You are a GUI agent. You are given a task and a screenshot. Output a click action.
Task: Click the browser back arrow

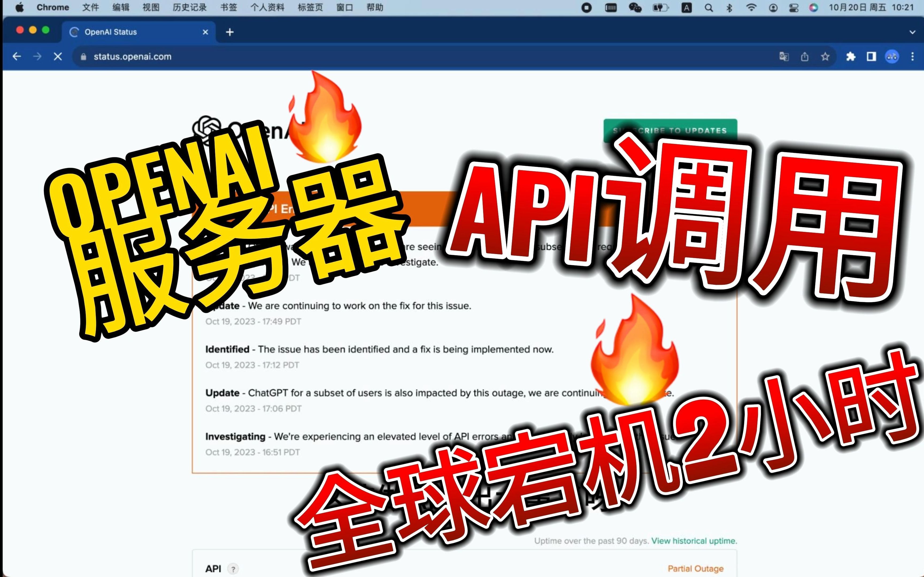(16, 56)
